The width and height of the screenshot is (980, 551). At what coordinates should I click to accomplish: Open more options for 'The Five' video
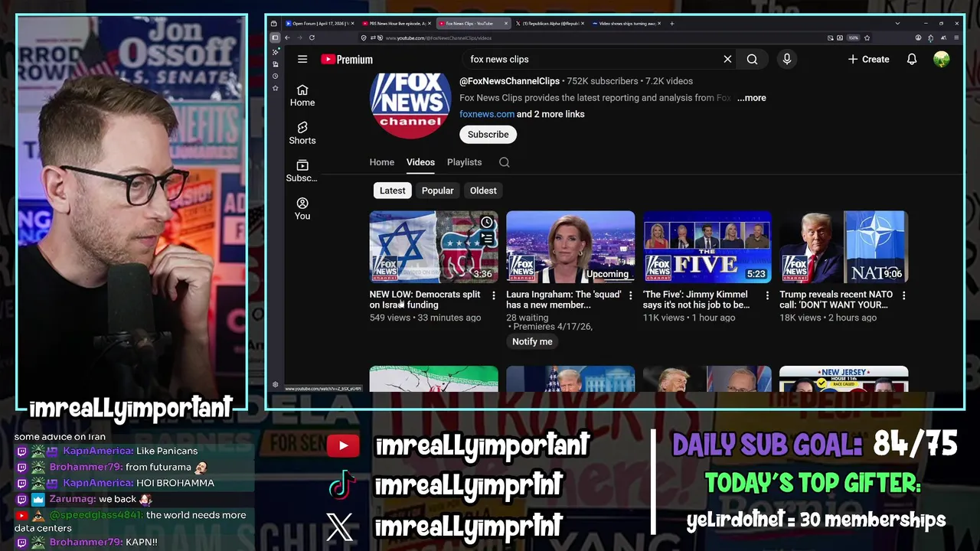tap(767, 295)
